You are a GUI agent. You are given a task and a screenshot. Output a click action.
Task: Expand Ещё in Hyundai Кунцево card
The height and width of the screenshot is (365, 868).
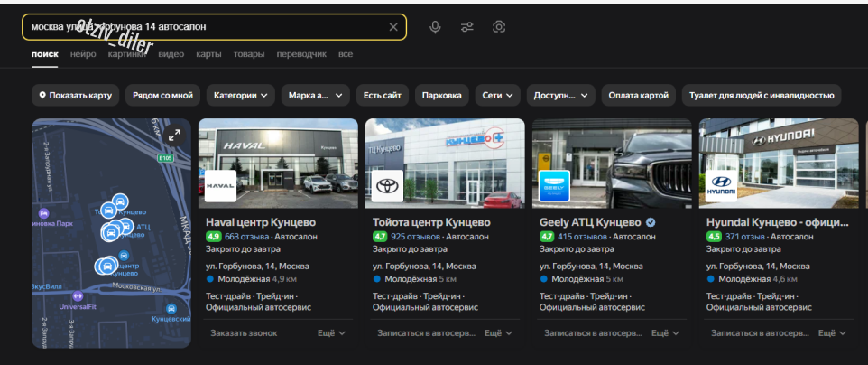pyautogui.click(x=833, y=333)
